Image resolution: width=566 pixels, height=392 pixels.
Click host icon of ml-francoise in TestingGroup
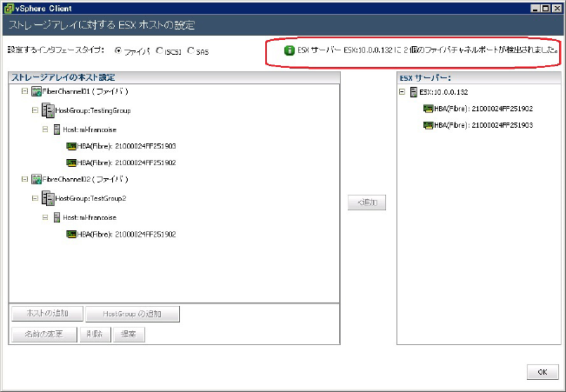point(57,130)
